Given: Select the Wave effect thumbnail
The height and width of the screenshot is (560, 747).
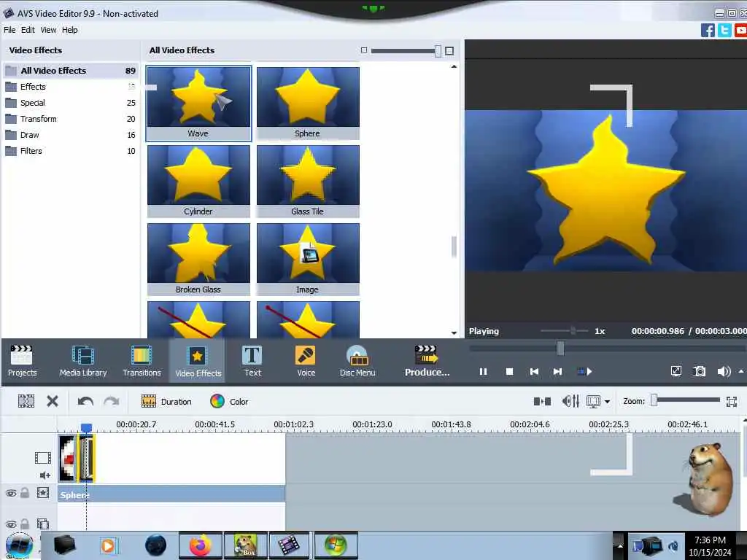Looking at the screenshot, I should pyautogui.click(x=198, y=104).
